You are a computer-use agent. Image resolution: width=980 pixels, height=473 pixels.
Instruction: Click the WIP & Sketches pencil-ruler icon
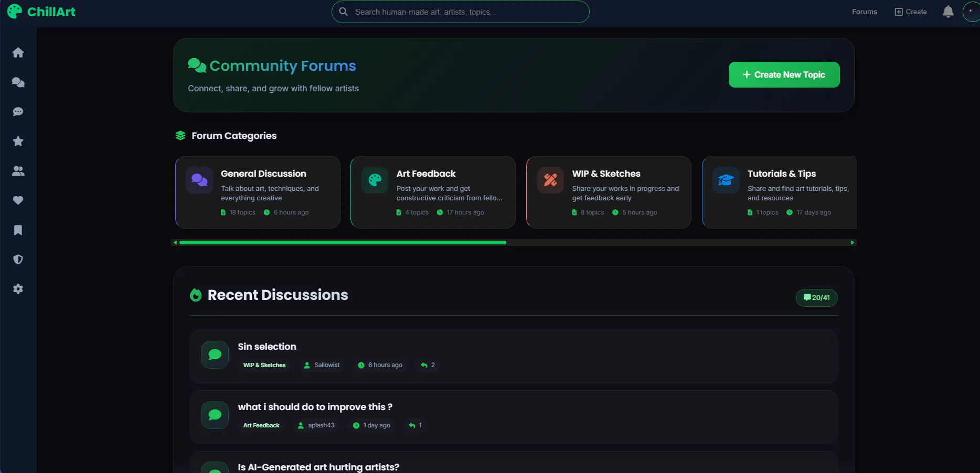(x=551, y=180)
